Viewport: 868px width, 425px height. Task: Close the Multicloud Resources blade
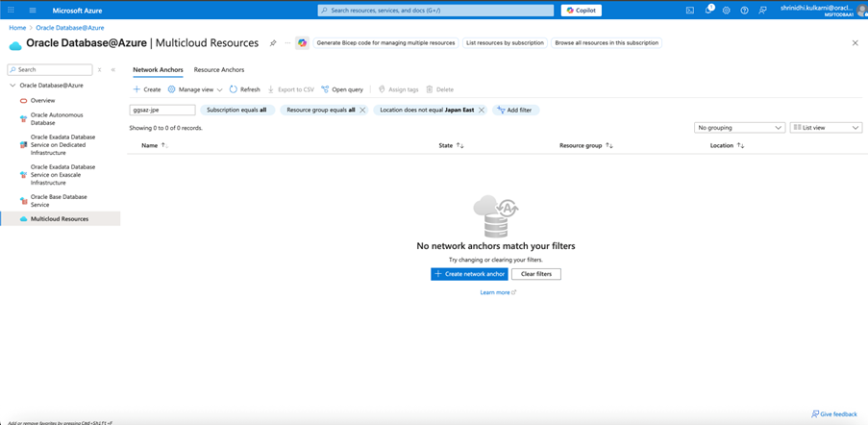(856, 43)
